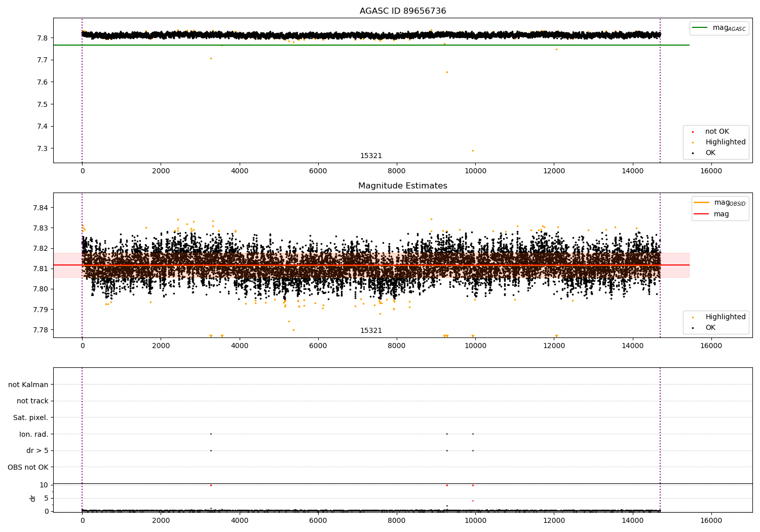The height and width of the screenshot is (532, 760).
Task: Click the 7.5 y-axis tick in top plot
Action: (x=43, y=104)
